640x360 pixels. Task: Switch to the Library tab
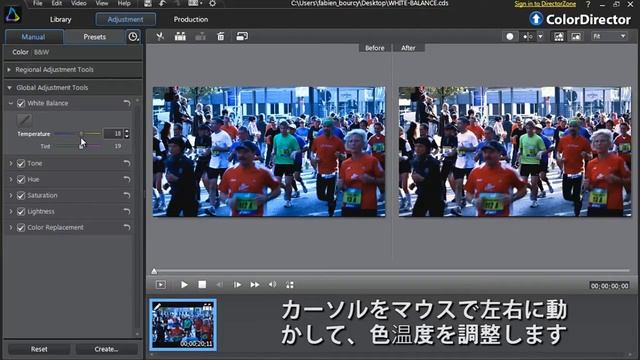60,19
